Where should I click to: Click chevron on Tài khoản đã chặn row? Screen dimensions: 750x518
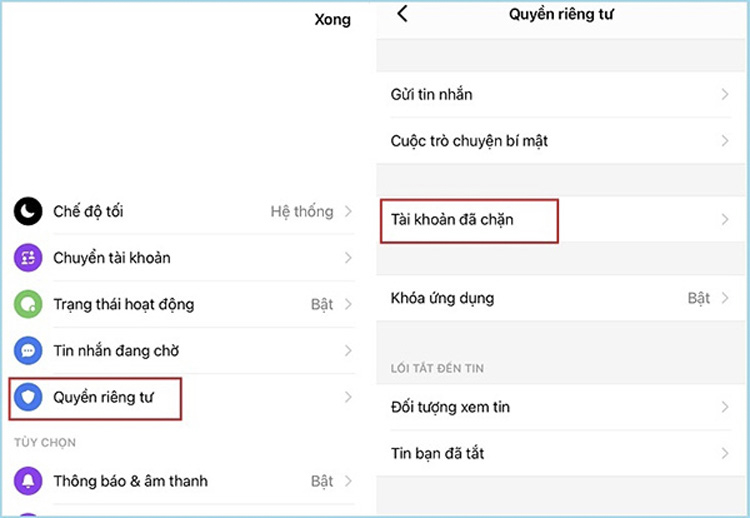(x=725, y=220)
